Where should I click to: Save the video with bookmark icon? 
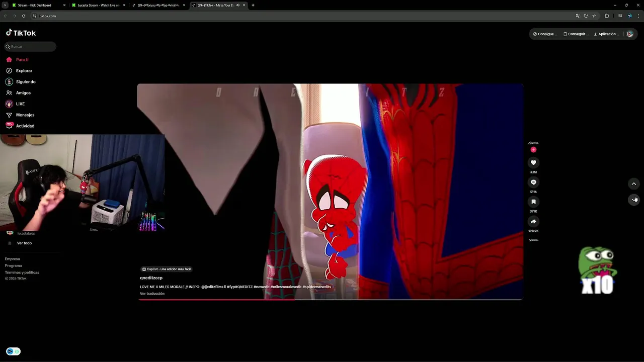coord(533,202)
